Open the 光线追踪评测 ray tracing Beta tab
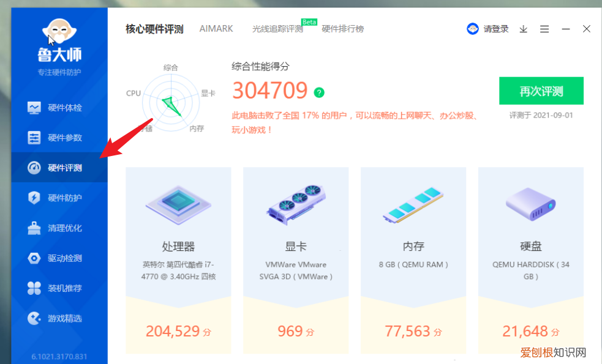Image resolution: width=602 pixels, height=364 pixels. coord(276,28)
